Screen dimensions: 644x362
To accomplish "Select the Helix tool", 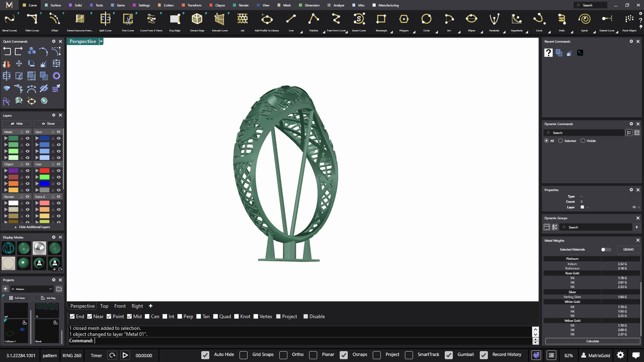I will point(561,19).
